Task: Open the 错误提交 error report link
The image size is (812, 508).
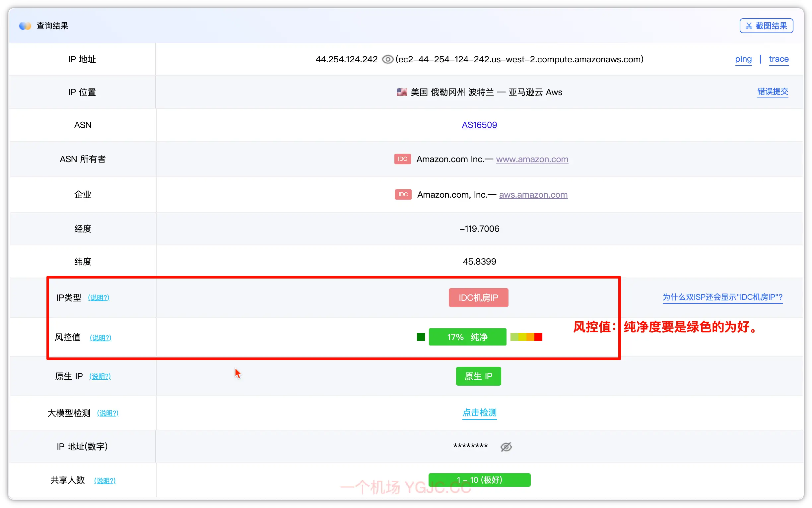Action: pyautogui.click(x=772, y=92)
